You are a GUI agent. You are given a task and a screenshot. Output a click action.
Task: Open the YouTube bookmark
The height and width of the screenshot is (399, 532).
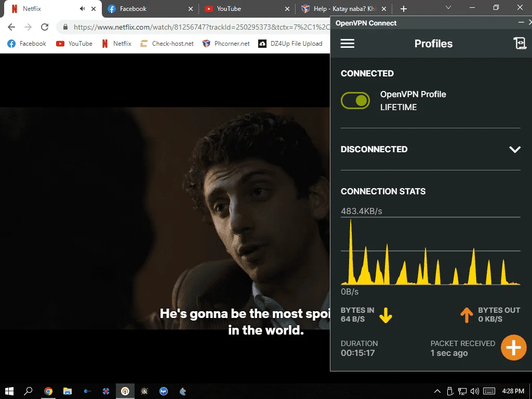coord(74,44)
